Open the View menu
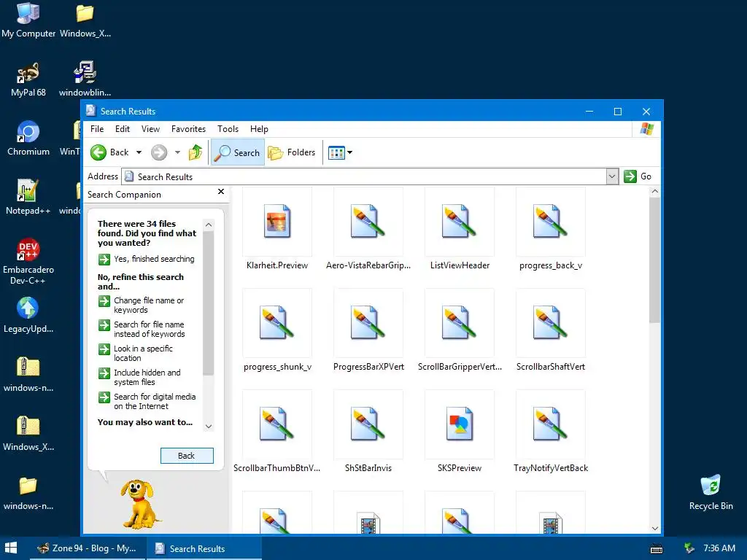The height and width of the screenshot is (560, 747). (x=150, y=129)
